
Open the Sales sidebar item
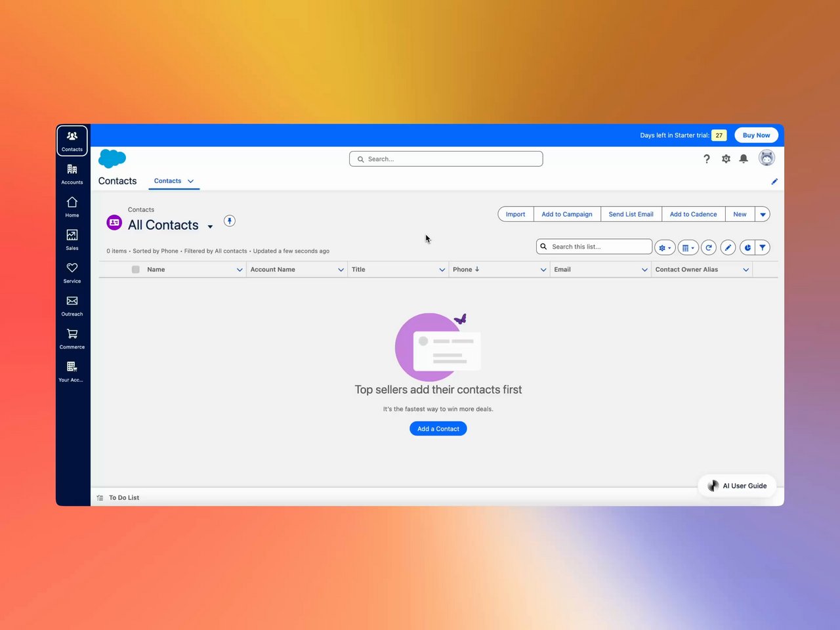pos(72,240)
